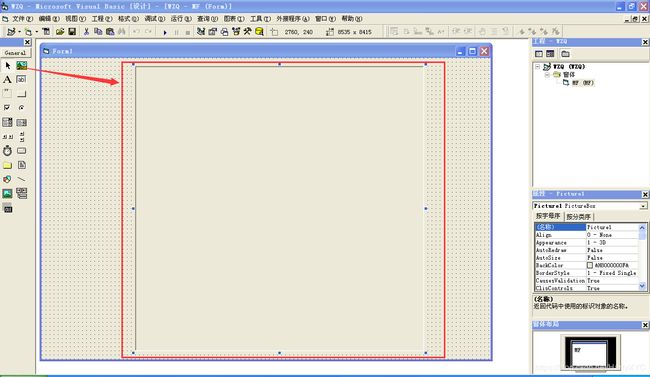650x377 pixels.
Task: Open the 工具 (Tools) menu
Action: click(x=260, y=19)
